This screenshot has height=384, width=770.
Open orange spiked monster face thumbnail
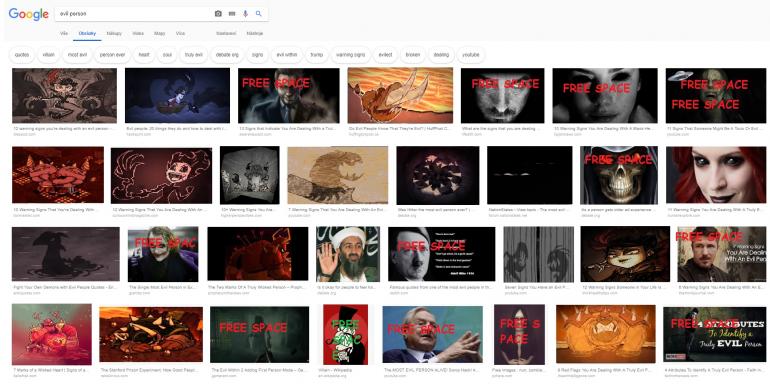pos(606,334)
